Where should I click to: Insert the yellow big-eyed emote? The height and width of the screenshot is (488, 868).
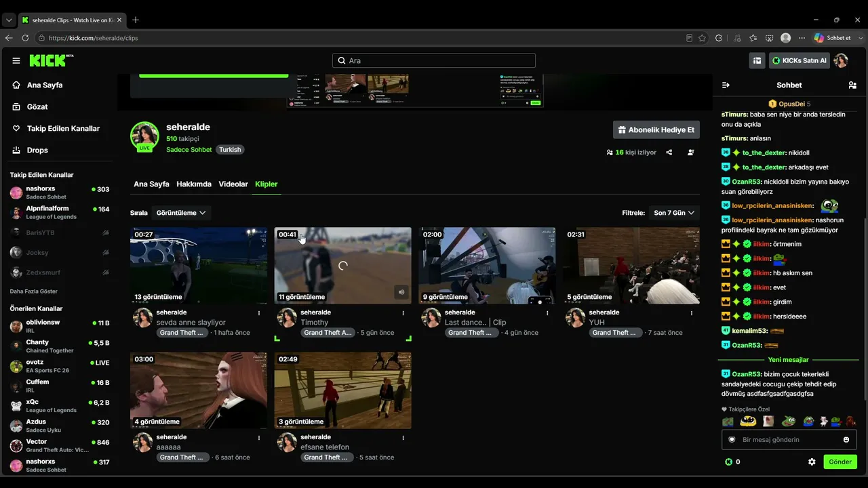coord(748,421)
